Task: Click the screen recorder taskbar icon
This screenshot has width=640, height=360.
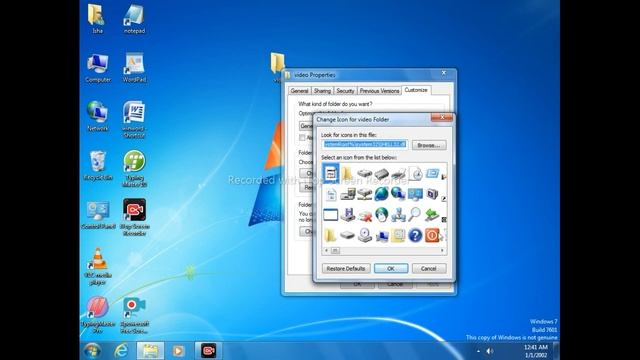Action: pyautogui.click(x=209, y=351)
